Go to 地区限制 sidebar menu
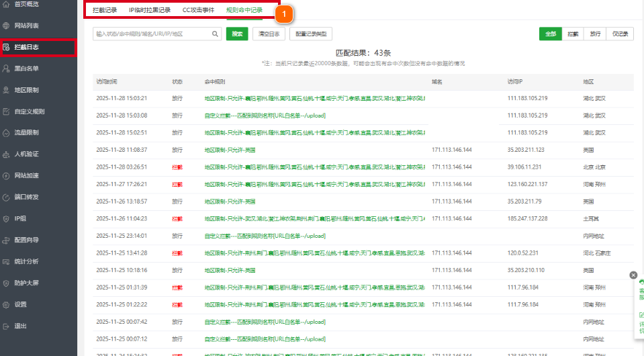644x356 pixels. pyautogui.click(x=27, y=90)
